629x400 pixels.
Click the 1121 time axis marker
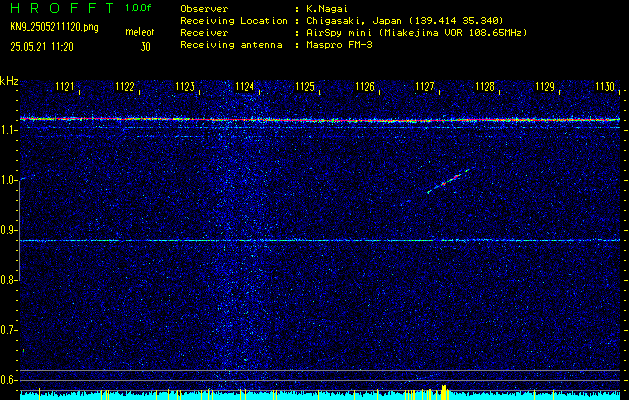pos(65,86)
